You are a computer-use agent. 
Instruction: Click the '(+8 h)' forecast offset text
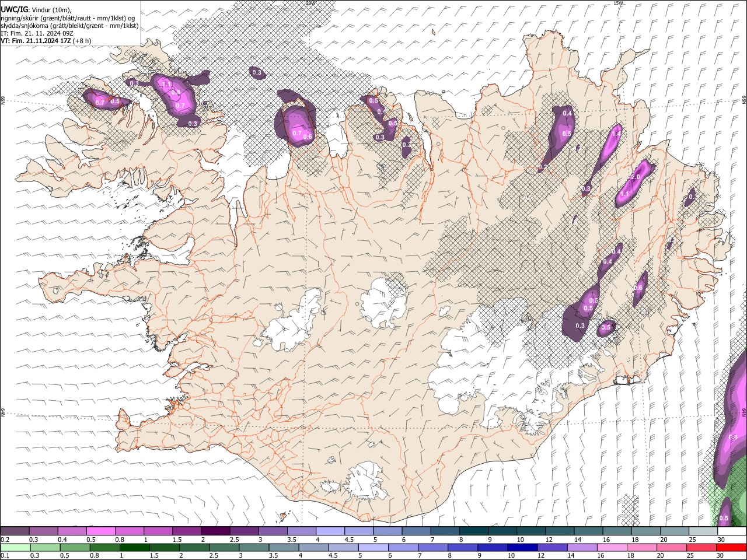tap(82, 41)
